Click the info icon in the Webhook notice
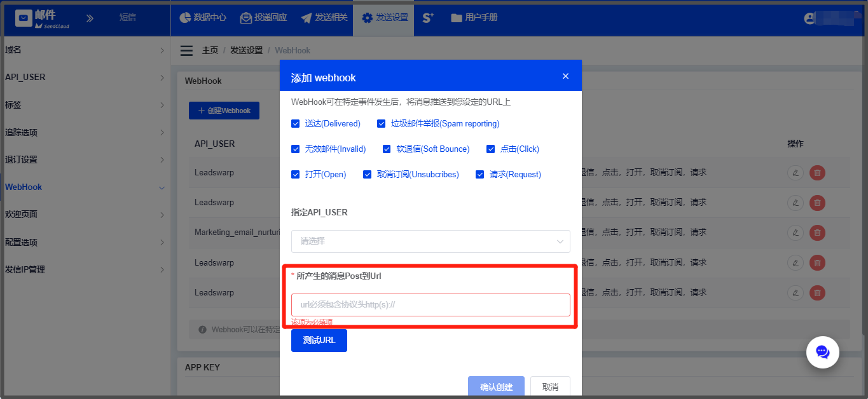This screenshot has height=399, width=868. coord(202,330)
